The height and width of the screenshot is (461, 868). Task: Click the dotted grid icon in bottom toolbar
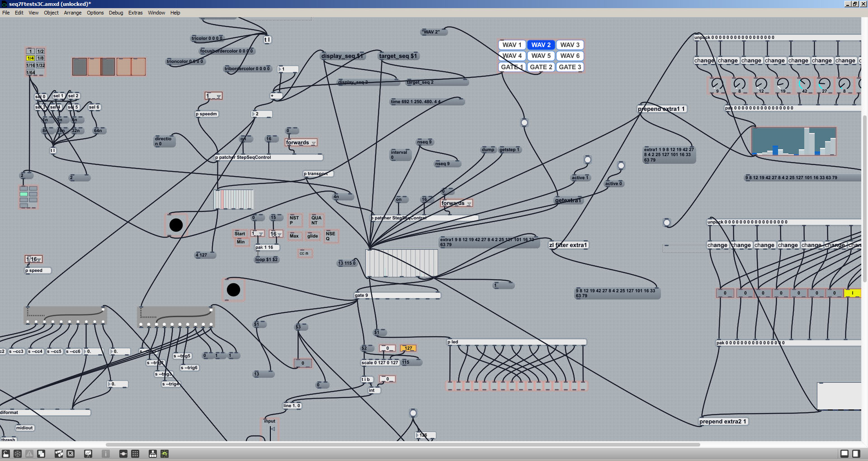point(135,454)
